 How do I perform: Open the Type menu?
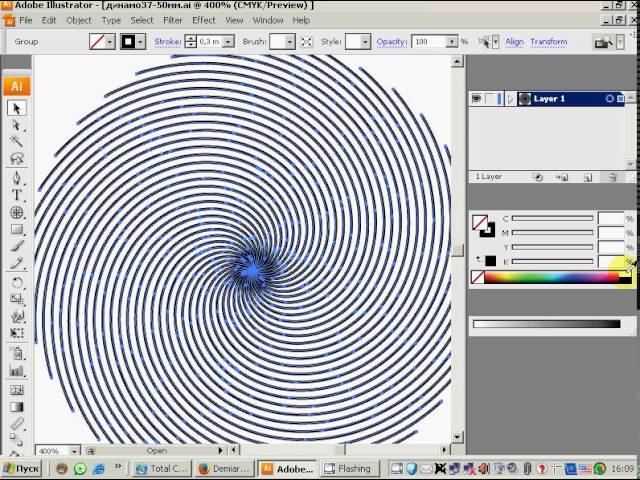pyautogui.click(x=111, y=20)
